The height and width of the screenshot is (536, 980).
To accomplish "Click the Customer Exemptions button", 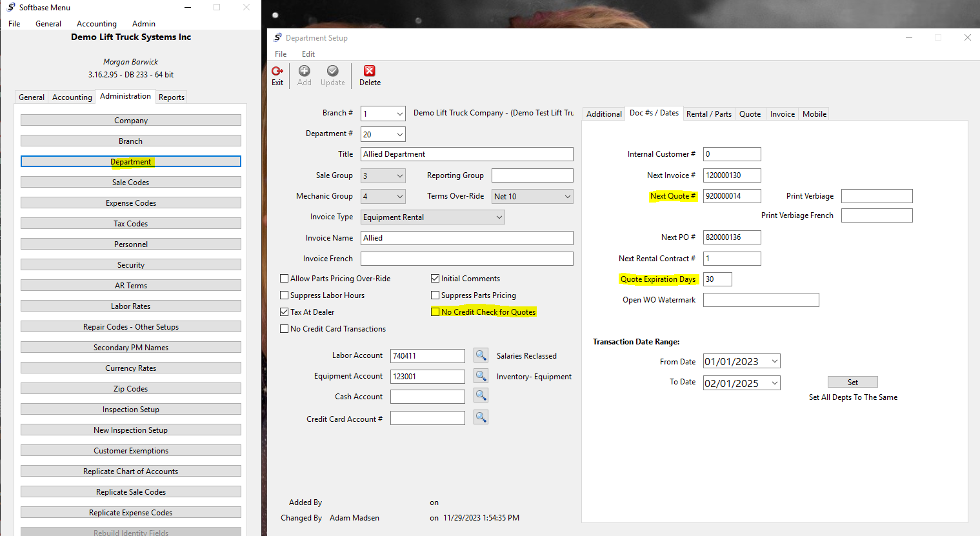I will click(x=131, y=451).
